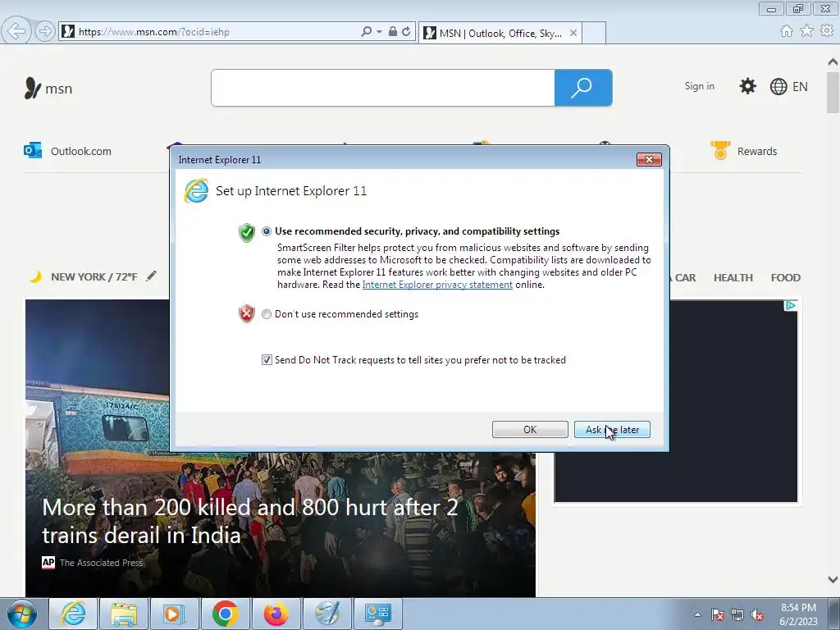Click the Home icon in IE toolbar
This screenshot has width=840, height=630.
(x=787, y=31)
